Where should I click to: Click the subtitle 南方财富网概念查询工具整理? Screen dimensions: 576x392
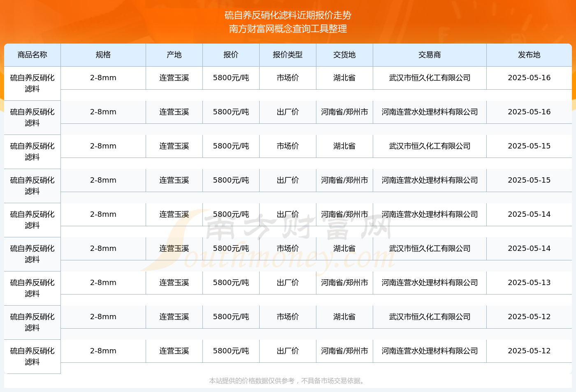288,29
